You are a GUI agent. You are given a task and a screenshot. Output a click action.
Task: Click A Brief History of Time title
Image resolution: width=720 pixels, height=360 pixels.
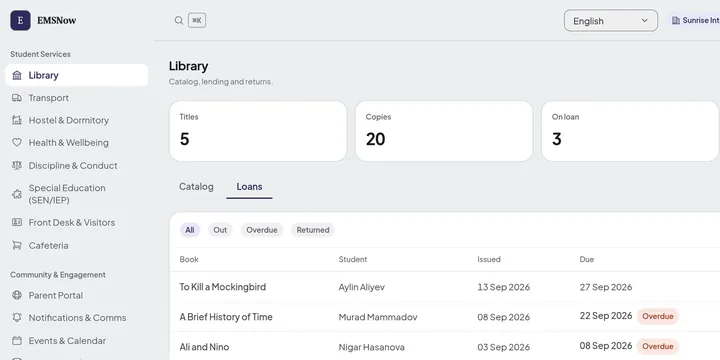226,317
